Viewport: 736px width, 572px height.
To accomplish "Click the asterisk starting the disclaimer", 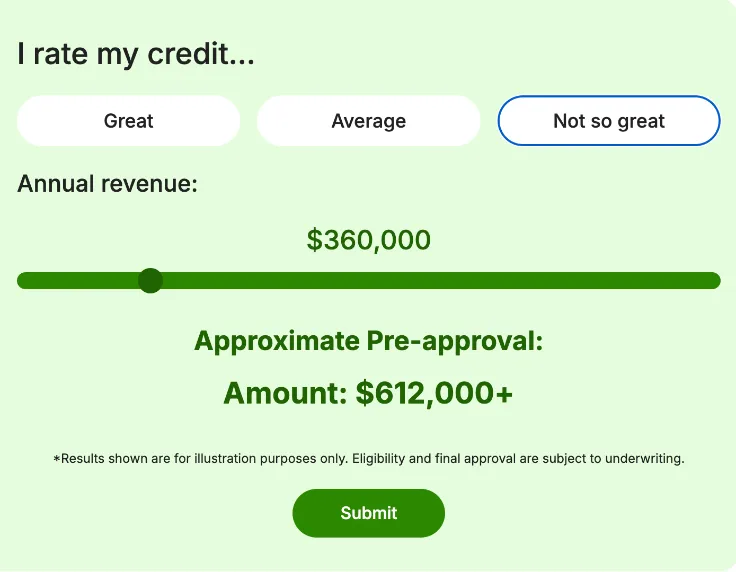I will (x=56, y=459).
